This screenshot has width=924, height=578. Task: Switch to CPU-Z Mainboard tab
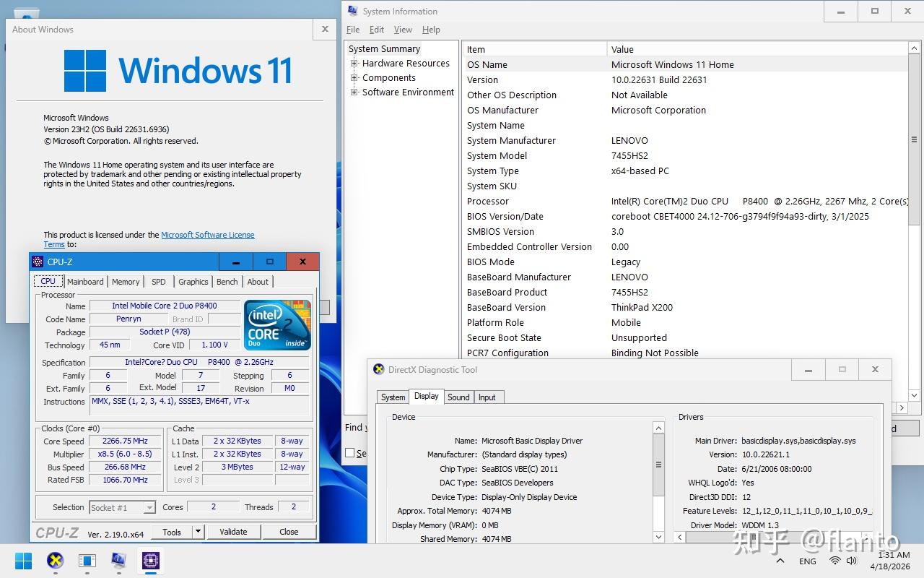pyautogui.click(x=85, y=282)
